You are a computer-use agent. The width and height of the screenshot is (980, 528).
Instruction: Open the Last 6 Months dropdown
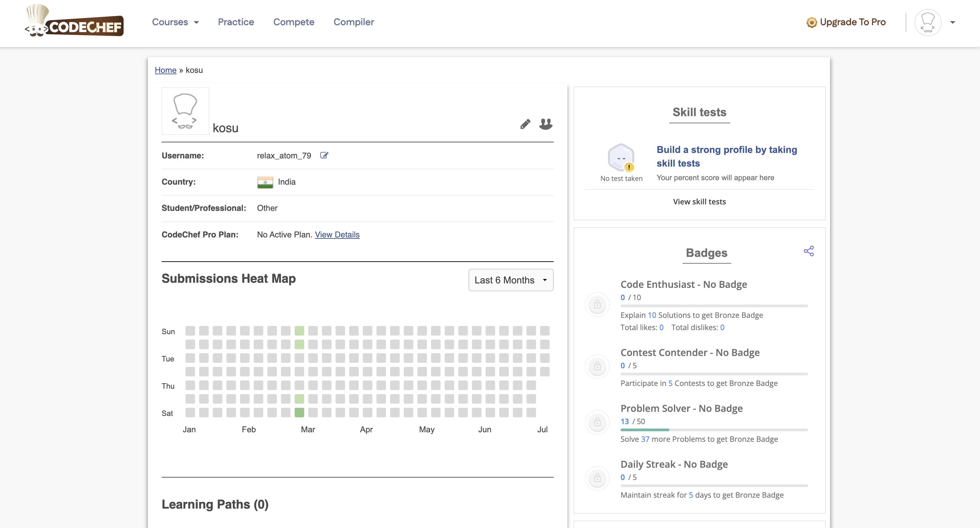[x=510, y=280]
